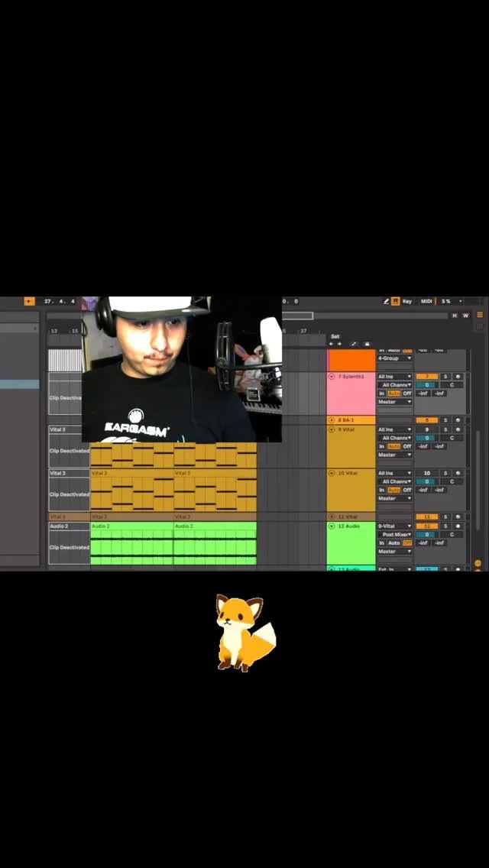Select the second Audio 2 green clip
Screen dimensions: 489x868
point(215,543)
